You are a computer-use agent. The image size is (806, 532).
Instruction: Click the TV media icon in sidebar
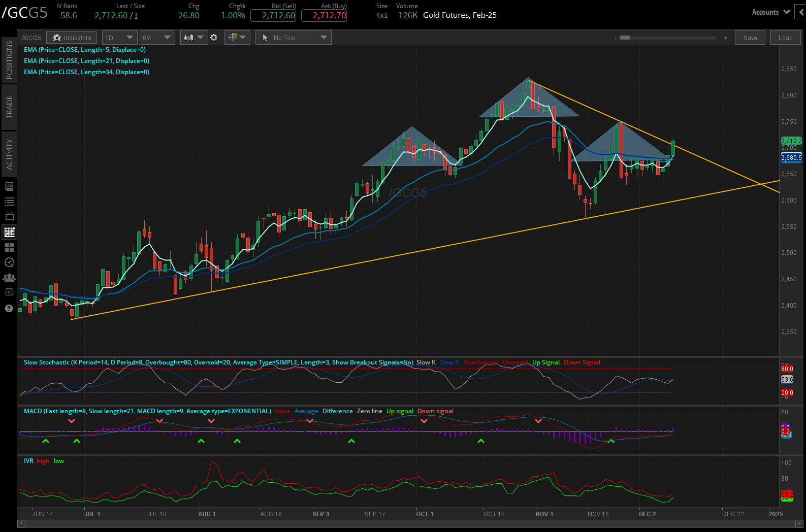[x=9, y=217]
